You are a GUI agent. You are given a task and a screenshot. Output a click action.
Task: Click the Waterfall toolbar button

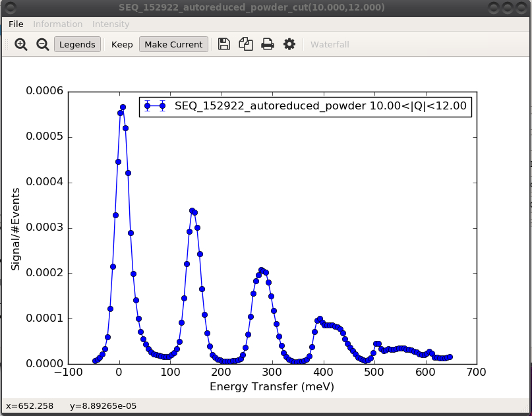tap(330, 45)
